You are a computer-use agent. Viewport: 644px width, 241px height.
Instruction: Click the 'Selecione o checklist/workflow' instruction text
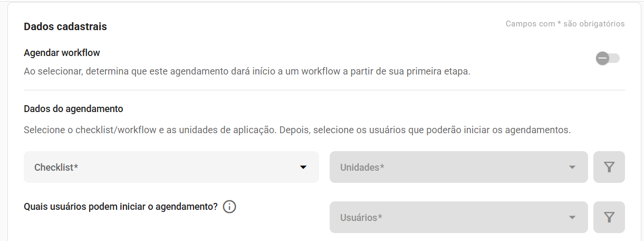pos(297,129)
